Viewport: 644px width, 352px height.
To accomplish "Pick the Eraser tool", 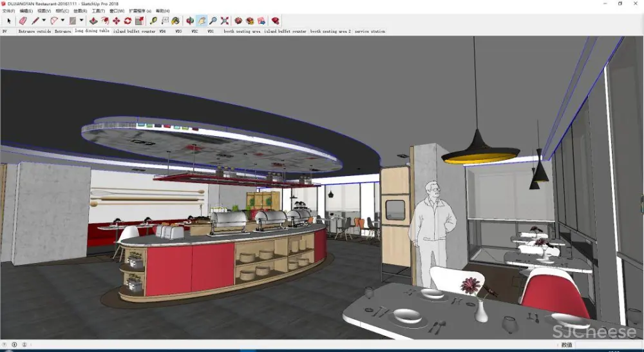I will 23,21.
